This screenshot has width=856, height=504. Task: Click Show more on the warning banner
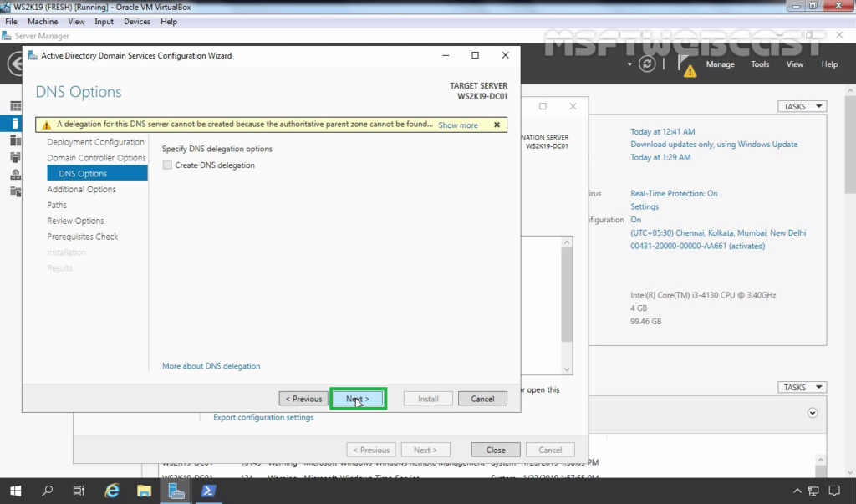(458, 125)
